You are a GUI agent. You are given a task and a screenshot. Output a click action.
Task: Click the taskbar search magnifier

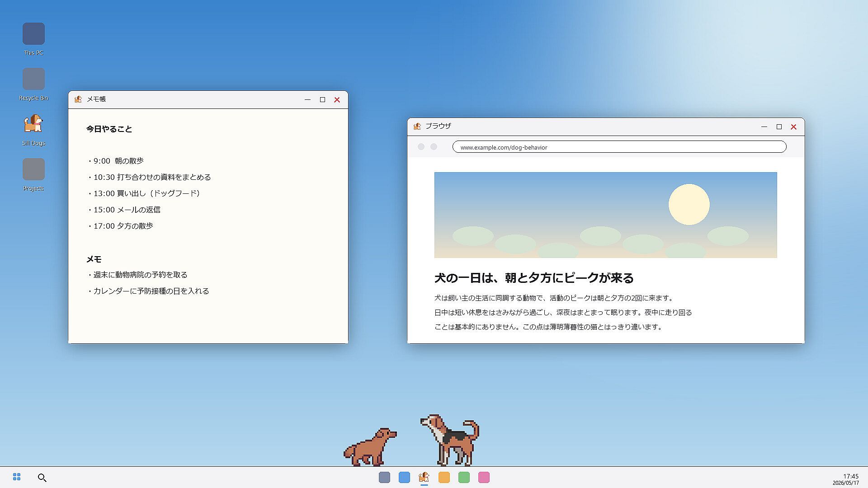click(x=42, y=478)
